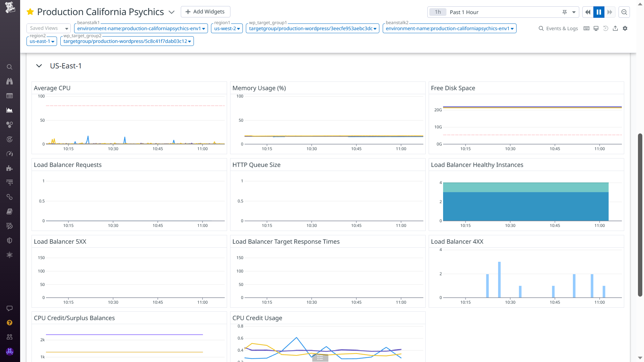Click the vertical page scrollbar
Viewport: 644px width, 362px height.
click(x=640, y=215)
